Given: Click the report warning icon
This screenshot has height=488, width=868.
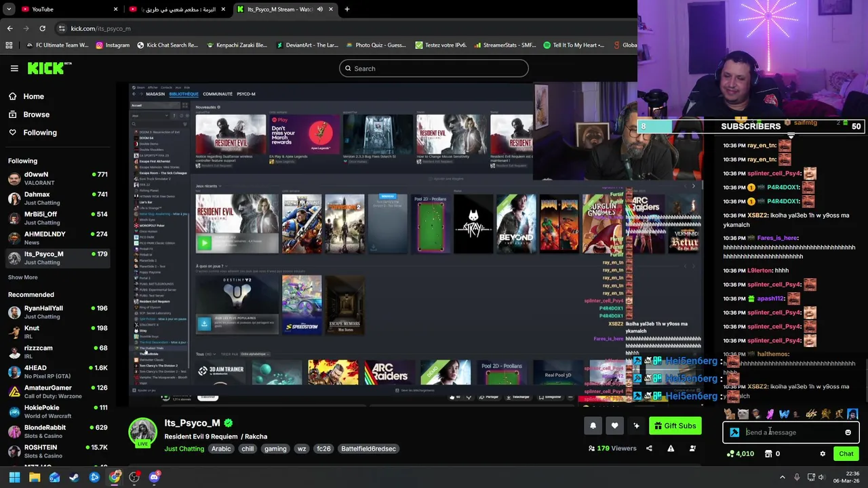Looking at the screenshot, I should [x=671, y=448].
